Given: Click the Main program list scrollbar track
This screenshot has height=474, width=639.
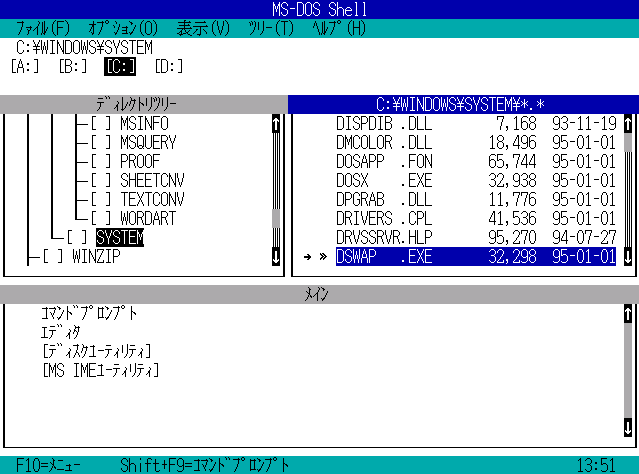Looking at the screenshot, I should pyautogui.click(x=628, y=370).
